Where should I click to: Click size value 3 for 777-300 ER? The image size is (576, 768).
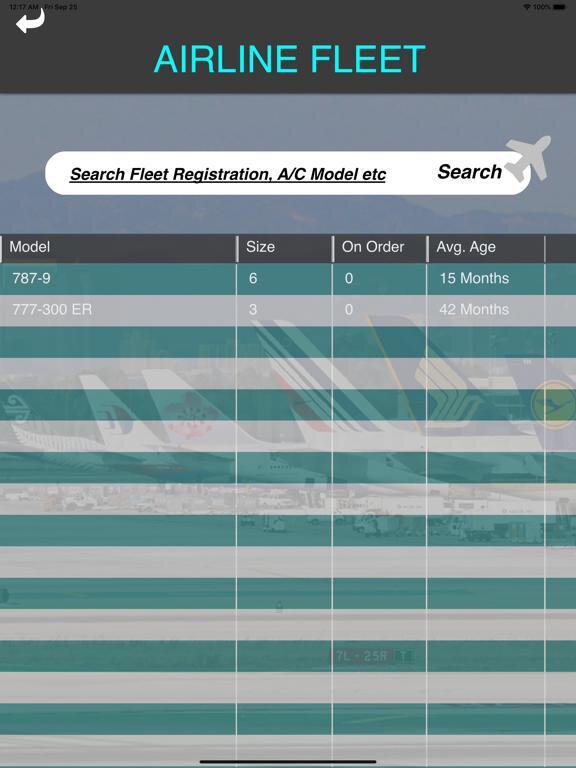point(253,310)
